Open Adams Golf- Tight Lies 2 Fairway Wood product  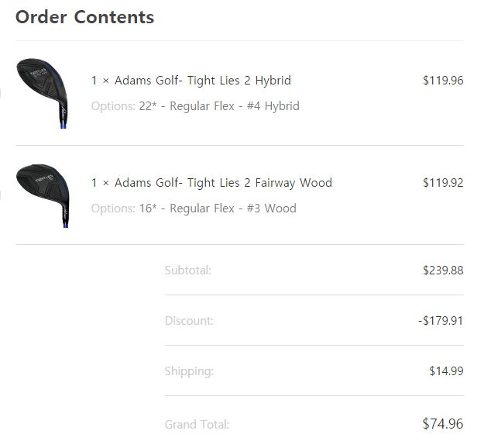223,183
